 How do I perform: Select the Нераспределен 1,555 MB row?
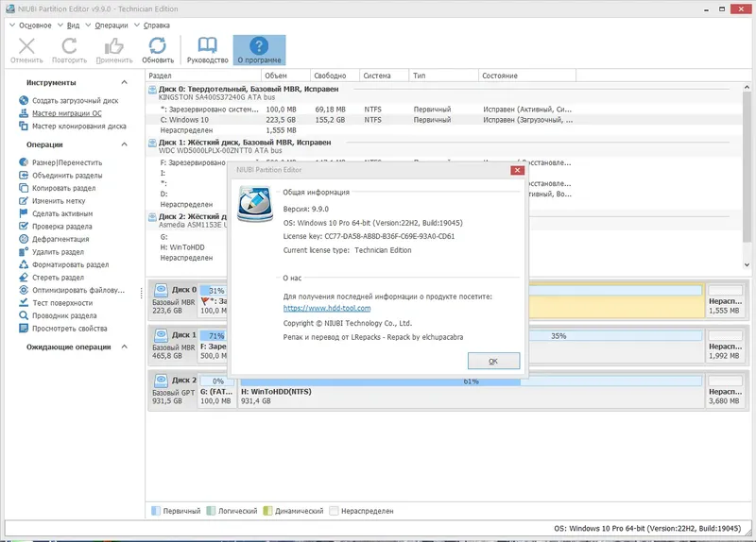pyautogui.click(x=444, y=130)
